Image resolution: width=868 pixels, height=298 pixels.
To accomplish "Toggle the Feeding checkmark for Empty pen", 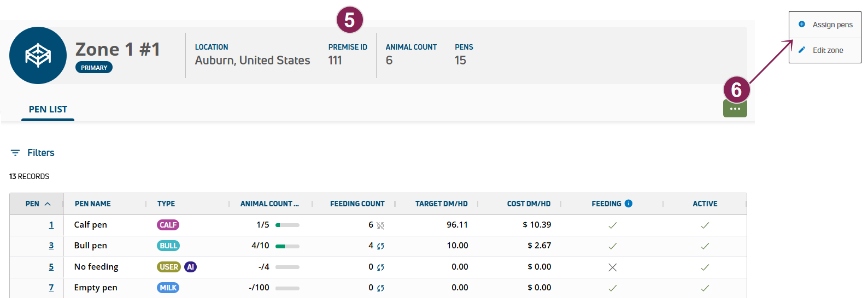I will (612, 288).
